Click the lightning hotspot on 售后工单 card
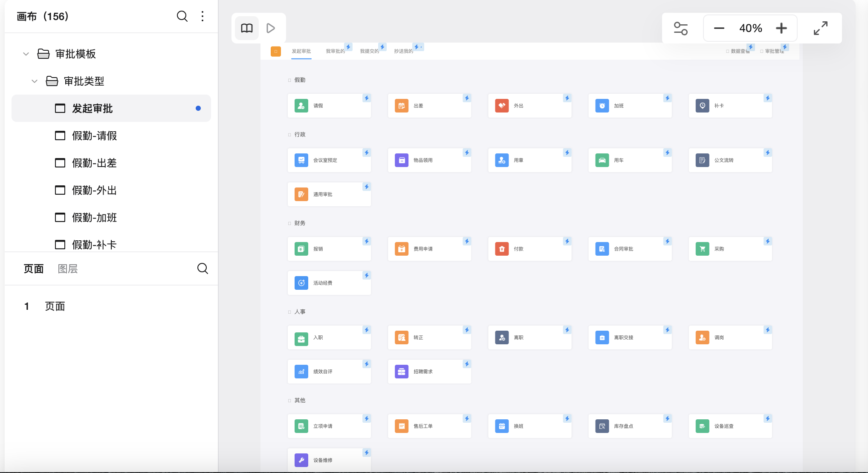The height and width of the screenshot is (473, 868). (467, 418)
